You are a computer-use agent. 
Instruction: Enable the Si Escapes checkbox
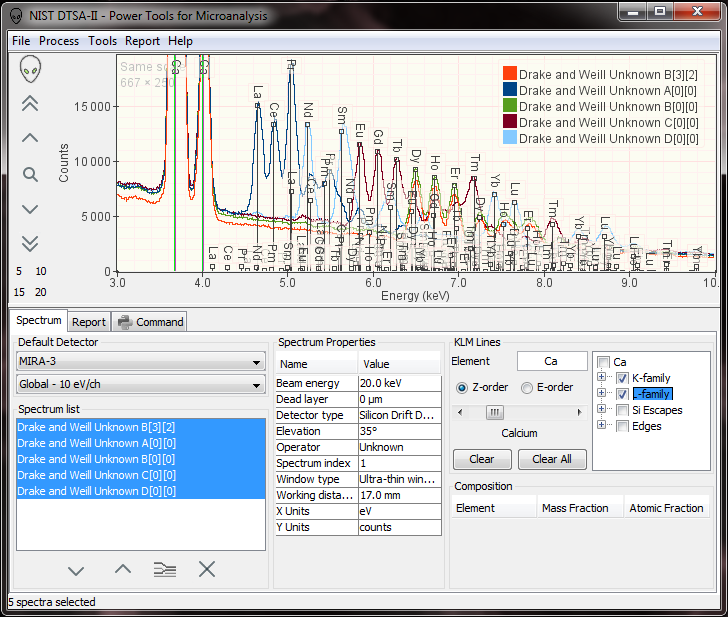click(x=623, y=410)
